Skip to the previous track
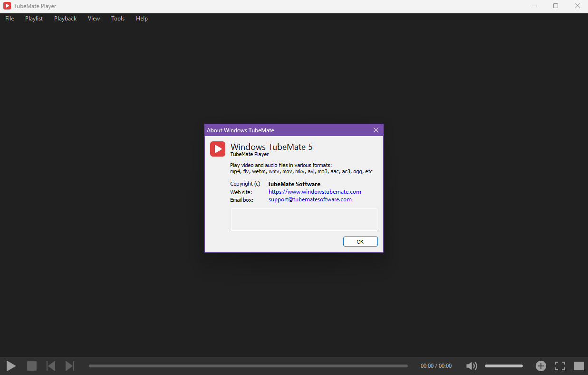Image resolution: width=588 pixels, height=375 pixels. coord(51,366)
